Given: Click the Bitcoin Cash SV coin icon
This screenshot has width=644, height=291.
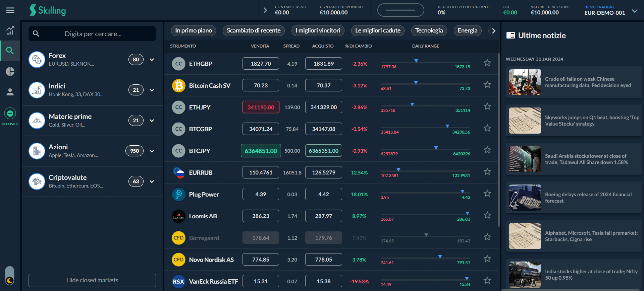Looking at the screenshot, I should click(x=179, y=85).
